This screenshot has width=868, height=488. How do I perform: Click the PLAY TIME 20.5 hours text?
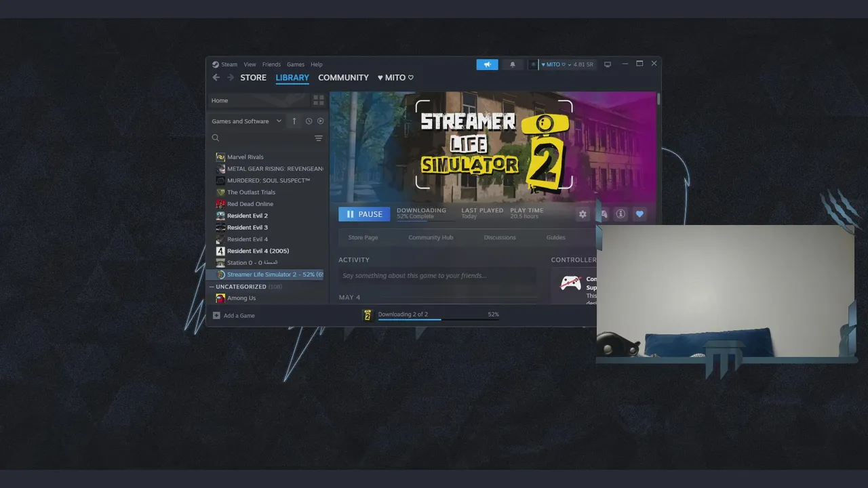point(527,213)
